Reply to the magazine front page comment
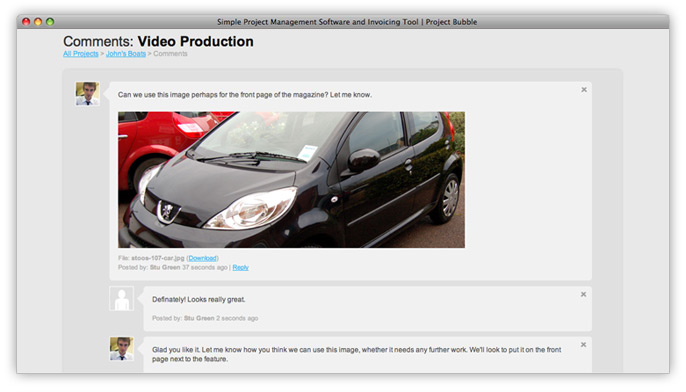Screen dimensions: 686x392 (x=241, y=267)
